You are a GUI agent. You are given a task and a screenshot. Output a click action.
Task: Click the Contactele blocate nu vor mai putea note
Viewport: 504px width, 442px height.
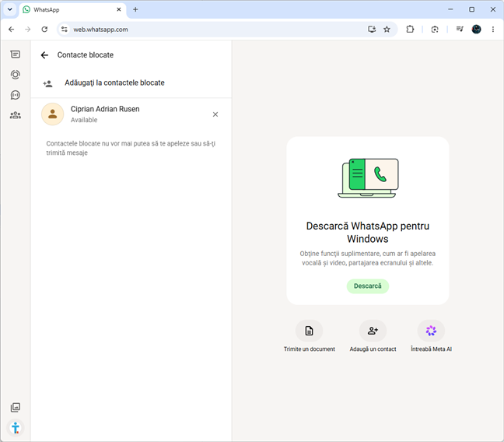(131, 148)
